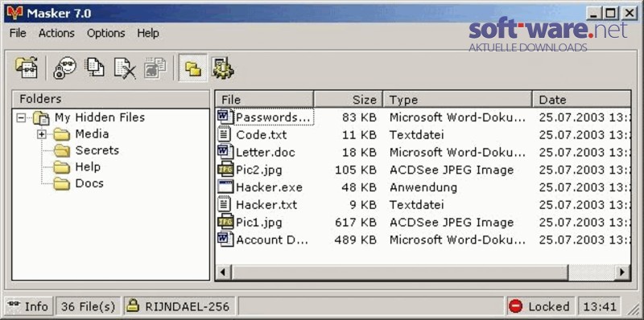Select the Pic1.jpg file
The width and height of the screenshot is (644, 320).
click(423, 223)
